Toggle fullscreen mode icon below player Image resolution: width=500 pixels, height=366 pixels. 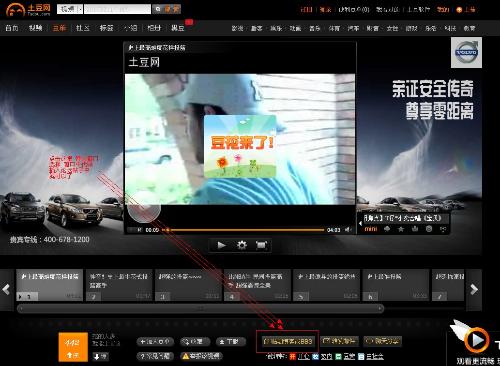click(261, 245)
